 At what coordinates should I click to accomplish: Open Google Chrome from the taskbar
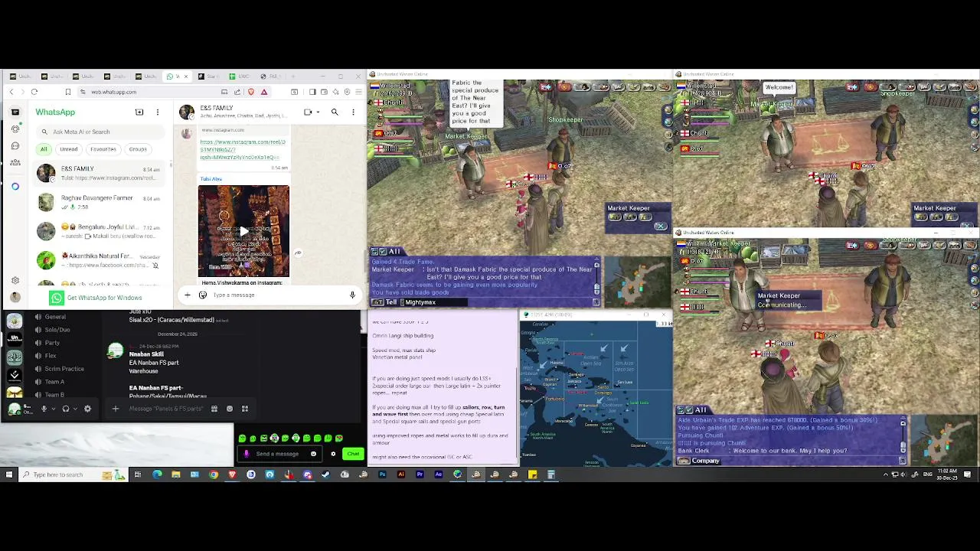(214, 474)
